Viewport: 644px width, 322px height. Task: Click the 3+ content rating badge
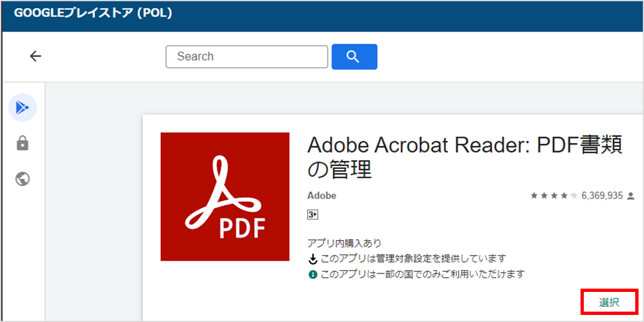313,214
